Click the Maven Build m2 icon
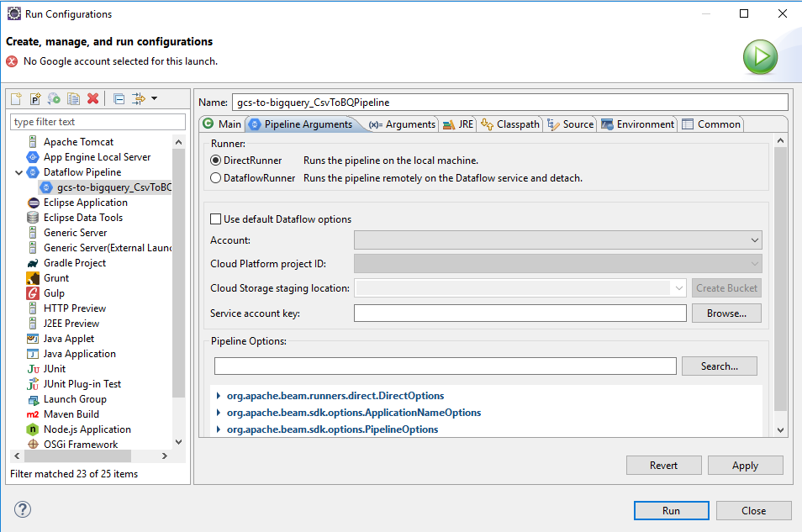 (33, 414)
